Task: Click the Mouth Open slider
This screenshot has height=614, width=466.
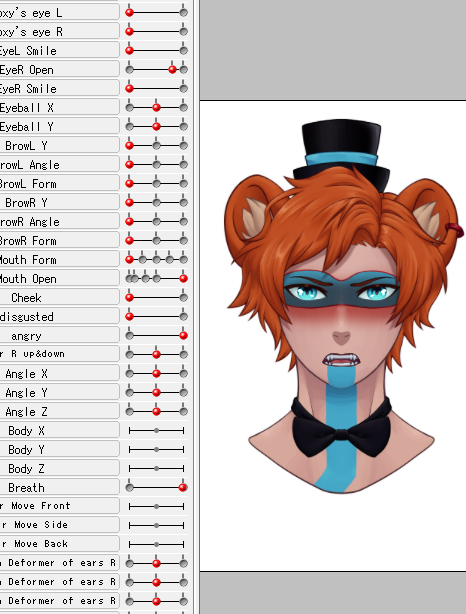Action: (156, 278)
